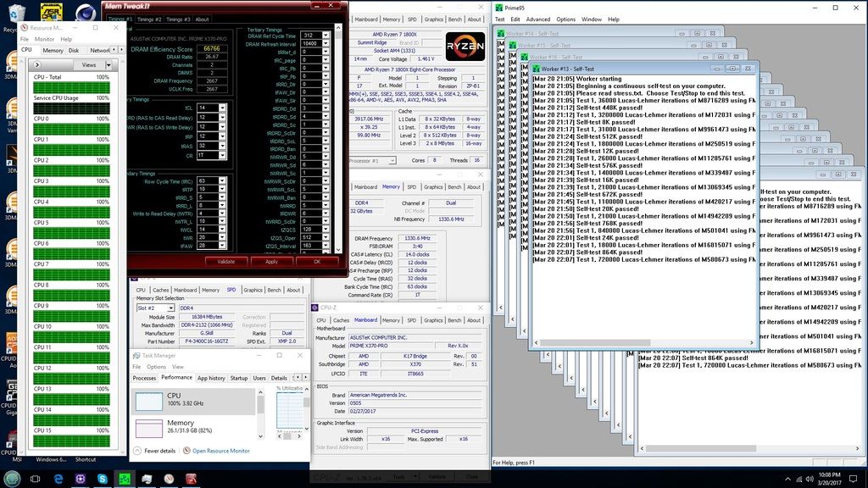Open the CR command rate dropdown

pyautogui.click(x=222, y=156)
